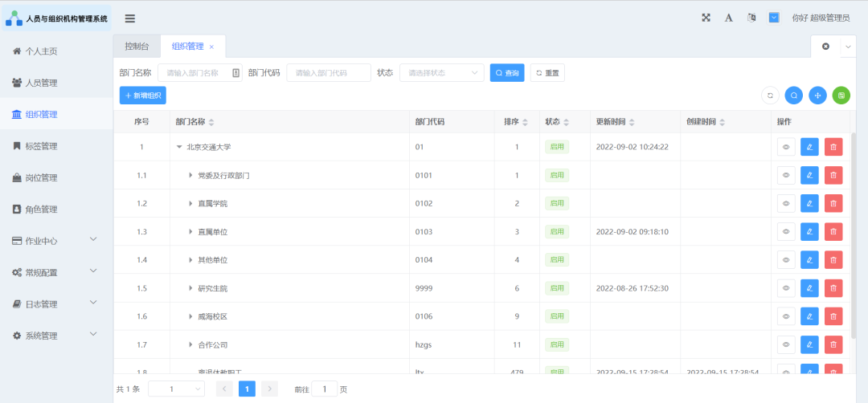The width and height of the screenshot is (868, 403).
Task: Open the 状态 status dropdown
Action: point(442,72)
